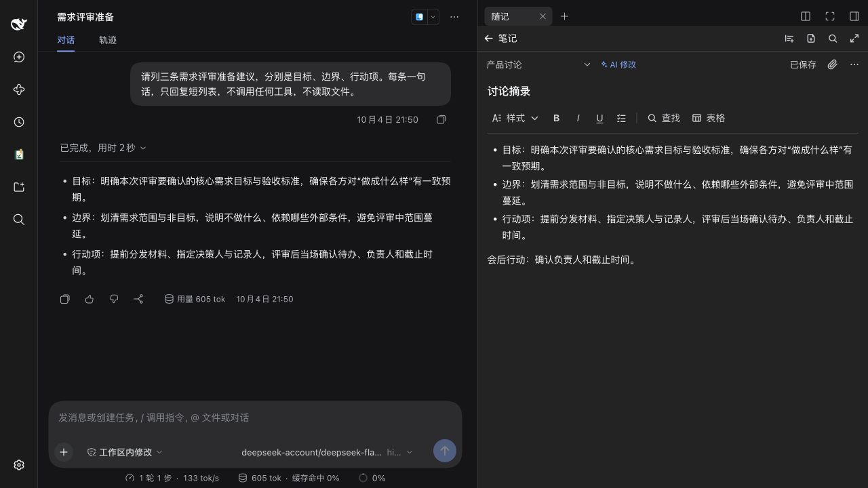Expand the 产品讨论 notebook dropdown
This screenshot has width=868, height=488.
coord(538,64)
